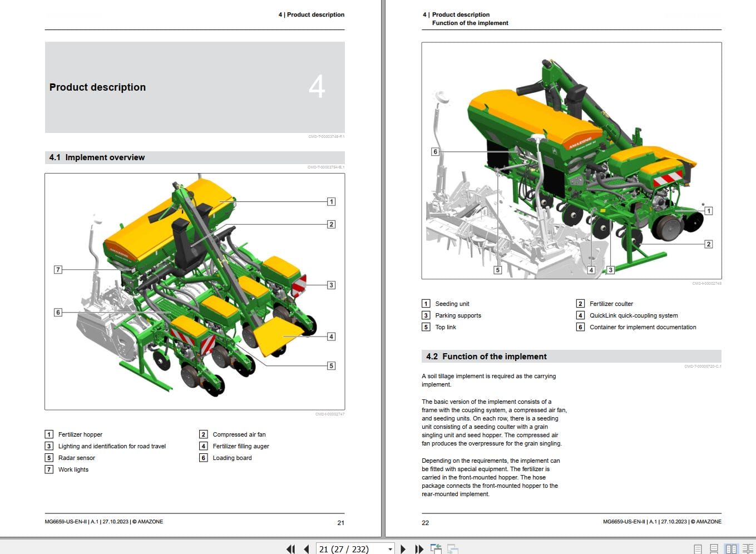Go to the first page
The height and width of the screenshot is (554, 756).
pos(290,549)
